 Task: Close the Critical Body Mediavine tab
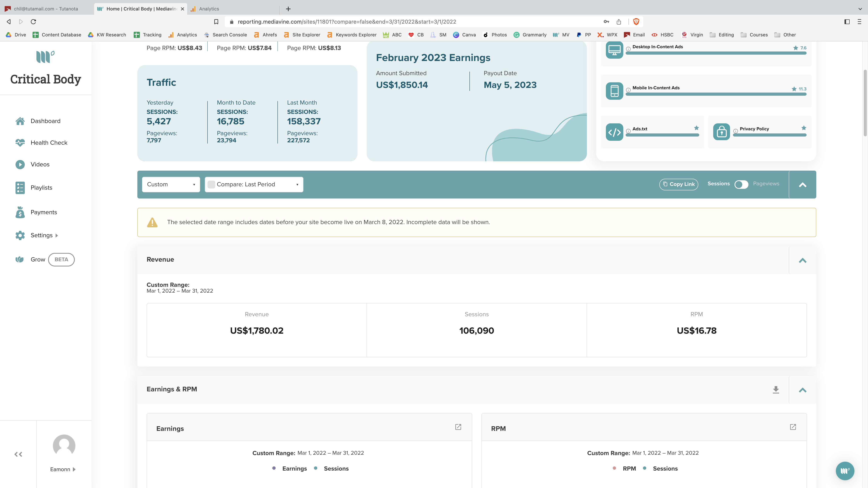[x=182, y=9]
